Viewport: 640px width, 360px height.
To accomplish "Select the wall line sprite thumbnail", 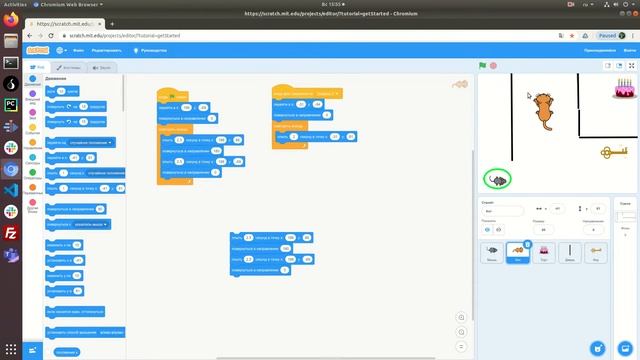I will coord(570,252).
